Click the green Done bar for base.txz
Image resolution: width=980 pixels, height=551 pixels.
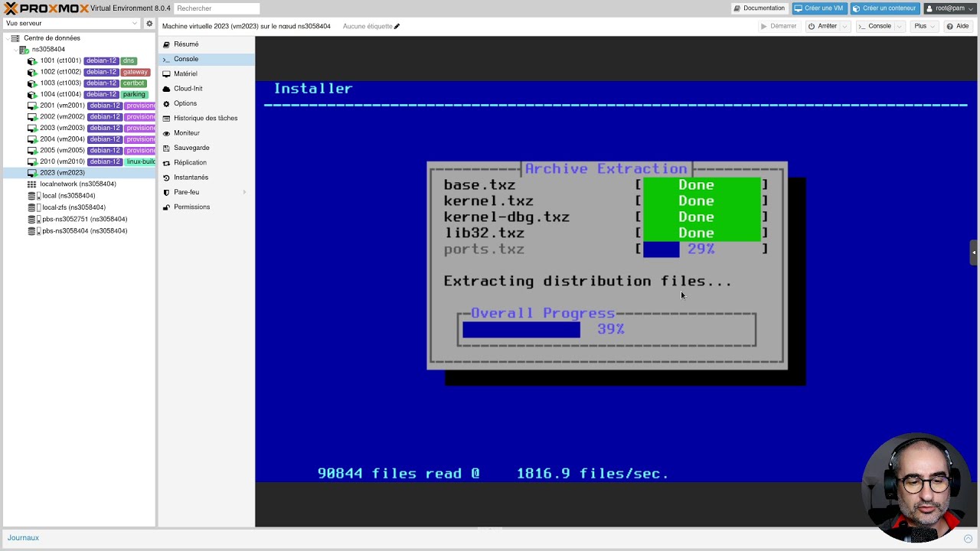point(701,184)
